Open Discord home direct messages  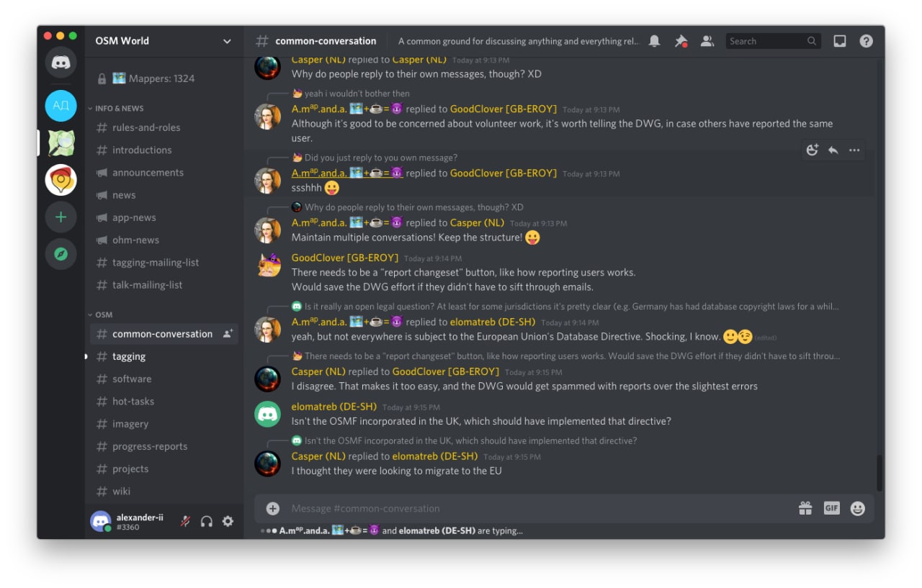click(61, 63)
